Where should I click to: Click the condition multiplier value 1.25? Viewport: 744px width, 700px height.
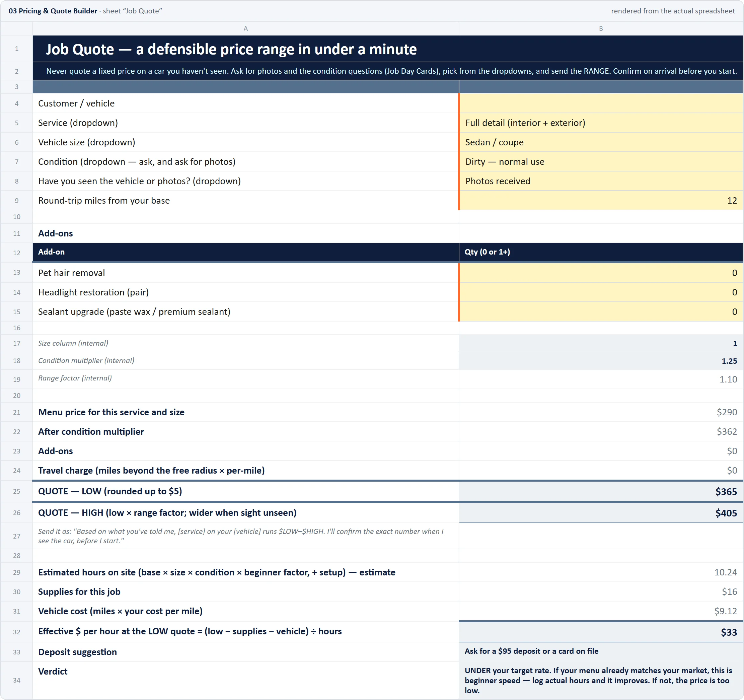pos(729,361)
